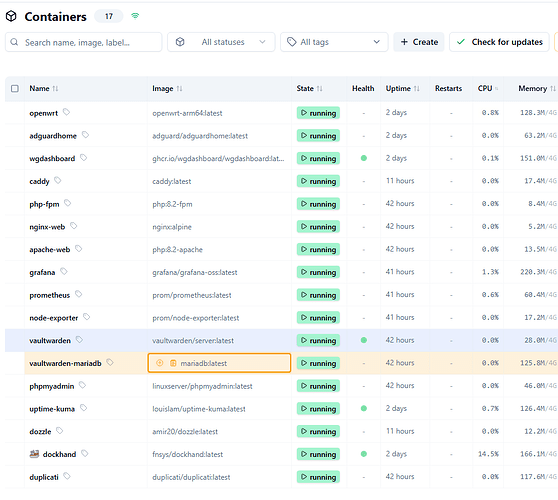Click the green health dot for wgdashboard
The height and width of the screenshot is (500, 558).
click(x=364, y=158)
